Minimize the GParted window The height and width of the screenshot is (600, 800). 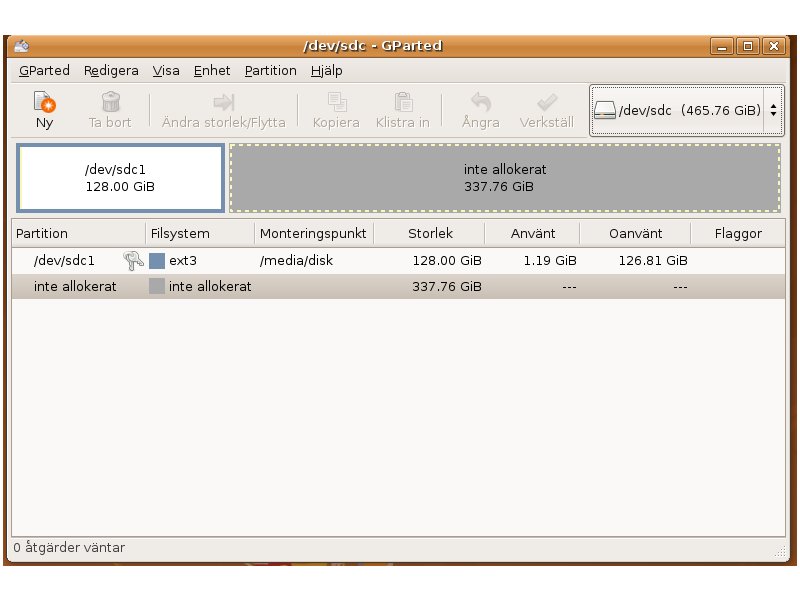point(721,46)
